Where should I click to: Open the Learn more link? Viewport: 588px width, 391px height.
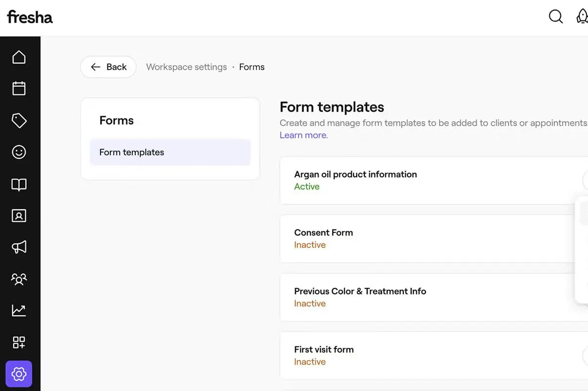click(303, 135)
